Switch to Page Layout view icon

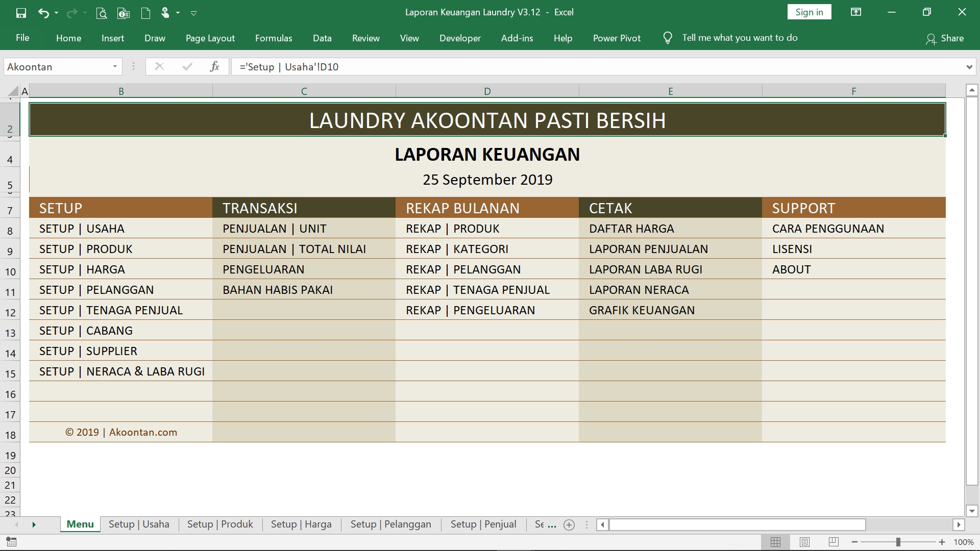[x=804, y=542]
